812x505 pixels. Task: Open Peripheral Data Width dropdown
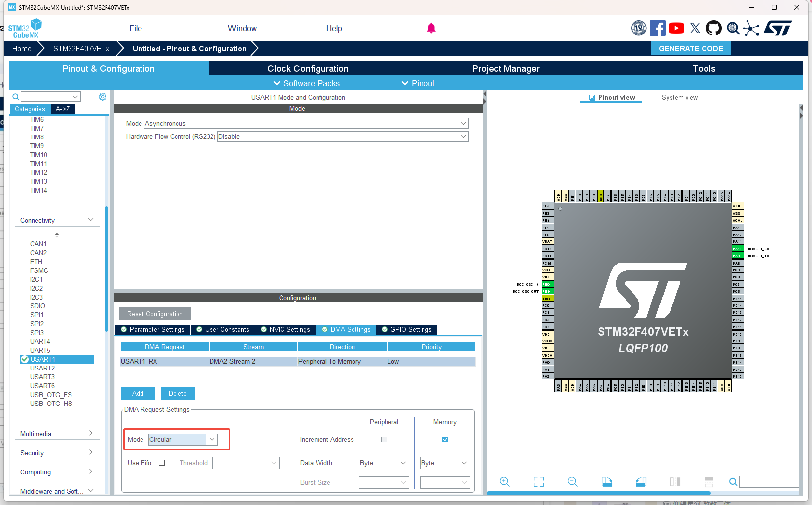384,463
